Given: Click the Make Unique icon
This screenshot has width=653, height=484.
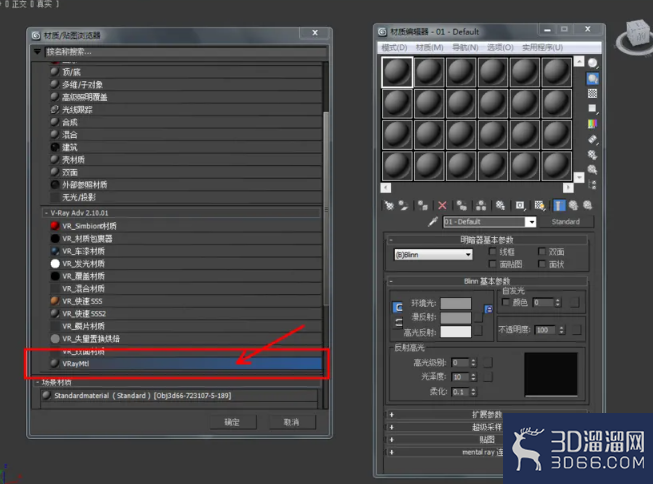Looking at the screenshot, I should [481, 205].
